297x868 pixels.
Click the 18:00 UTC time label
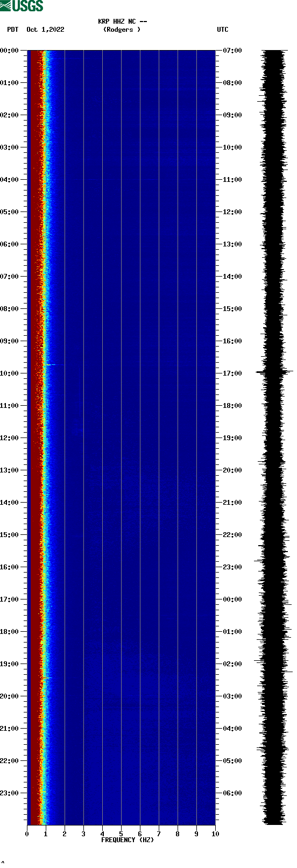point(232,406)
